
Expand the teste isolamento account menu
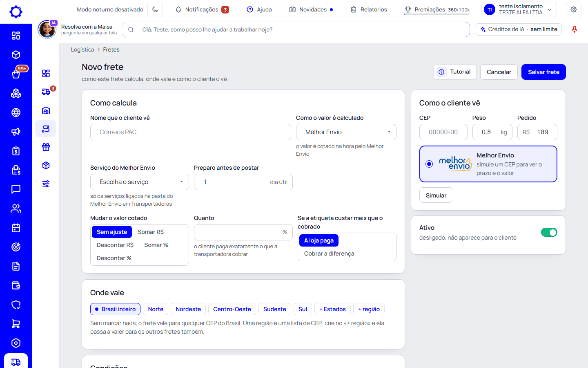(519, 9)
